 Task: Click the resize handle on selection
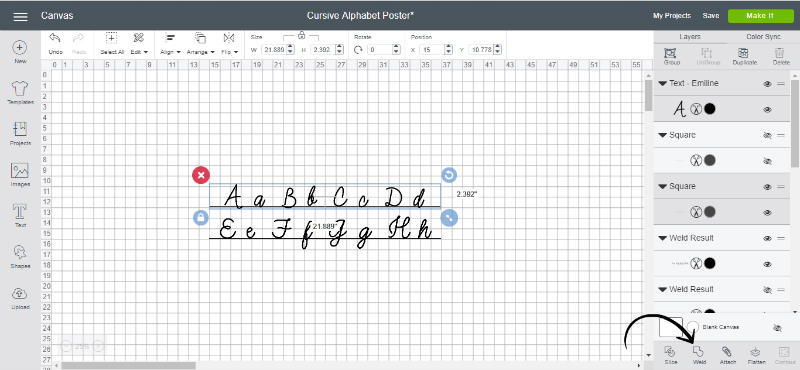[x=449, y=217]
